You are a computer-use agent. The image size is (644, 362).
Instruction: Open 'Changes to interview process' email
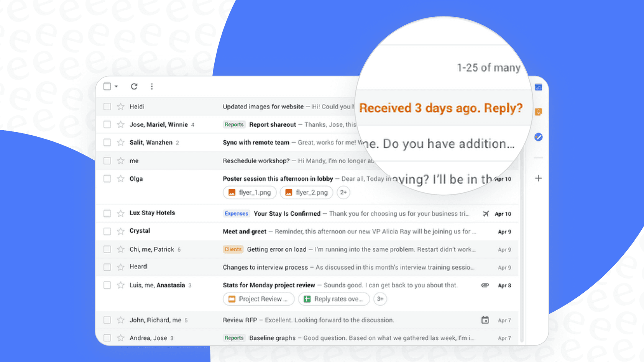click(265, 267)
